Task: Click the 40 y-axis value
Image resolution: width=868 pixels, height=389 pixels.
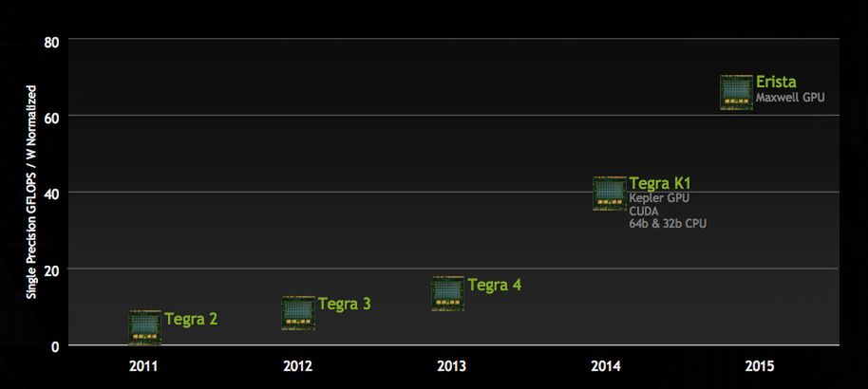Action: 52,194
